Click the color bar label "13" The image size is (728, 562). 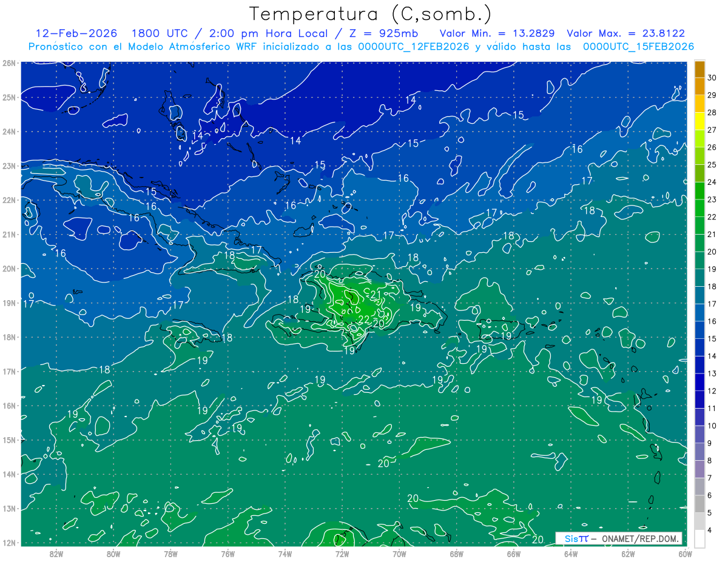[x=712, y=373]
